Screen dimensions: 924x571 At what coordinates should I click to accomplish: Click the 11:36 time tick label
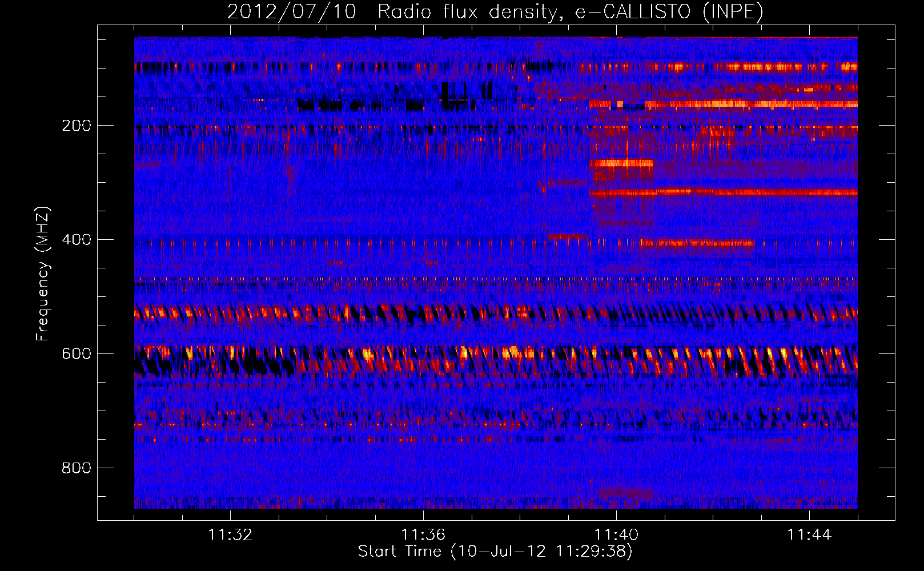(x=423, y=535)
